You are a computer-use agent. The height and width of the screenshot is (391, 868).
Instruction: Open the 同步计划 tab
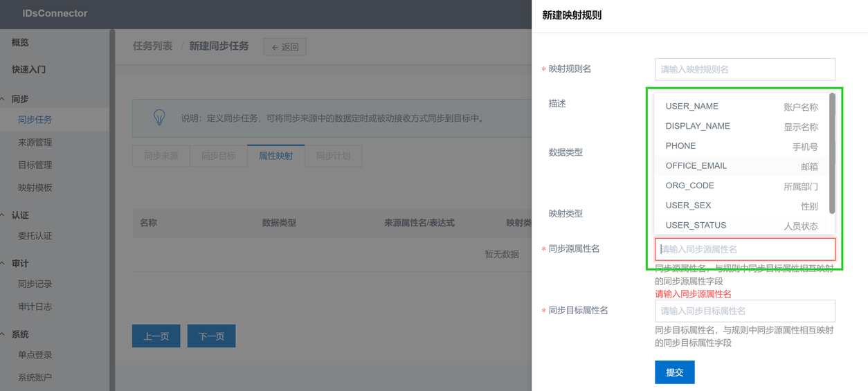(333, 156)
